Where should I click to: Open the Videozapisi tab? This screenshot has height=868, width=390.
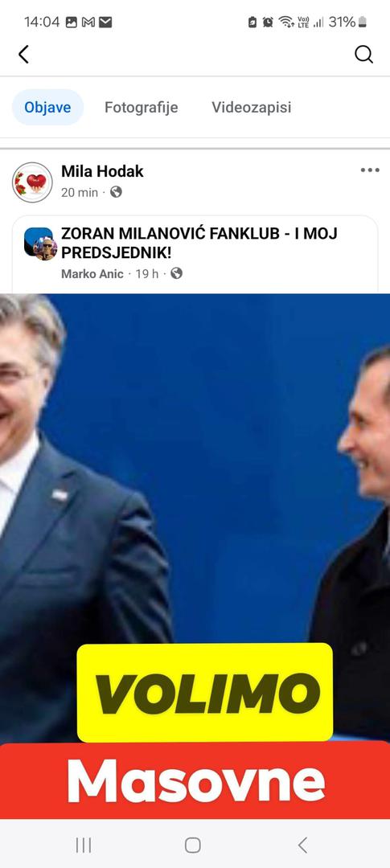252,107
